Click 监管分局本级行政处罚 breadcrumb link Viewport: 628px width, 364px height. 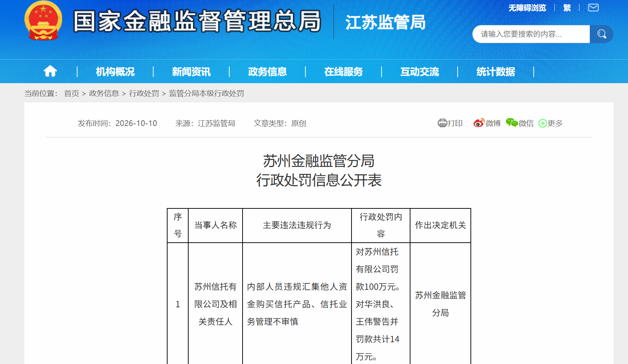[206, 93]
